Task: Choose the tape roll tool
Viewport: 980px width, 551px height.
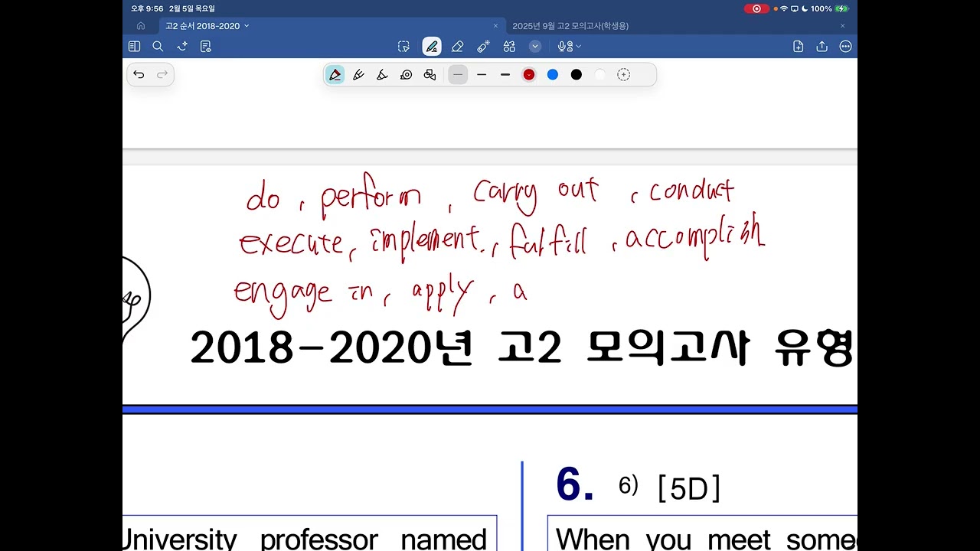Action: (x=406, y=74)
